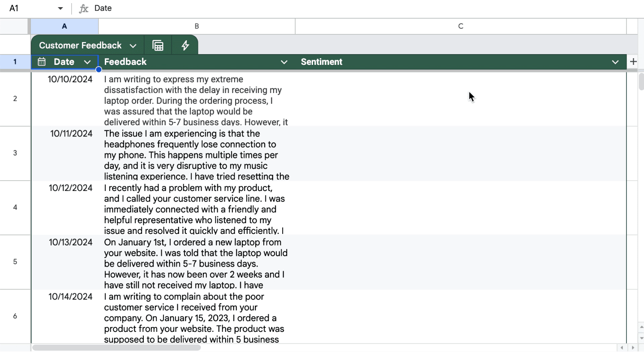Screen dimensions: 644x352
Task: Click the calculator icon beside Customer Feedback
Action: click(158, 45)
